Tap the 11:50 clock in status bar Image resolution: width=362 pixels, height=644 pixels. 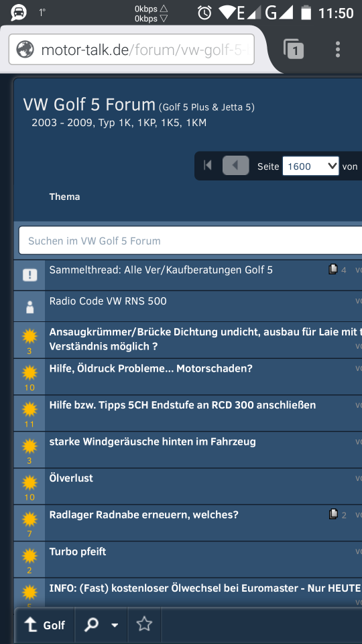[x=336, y=13]
